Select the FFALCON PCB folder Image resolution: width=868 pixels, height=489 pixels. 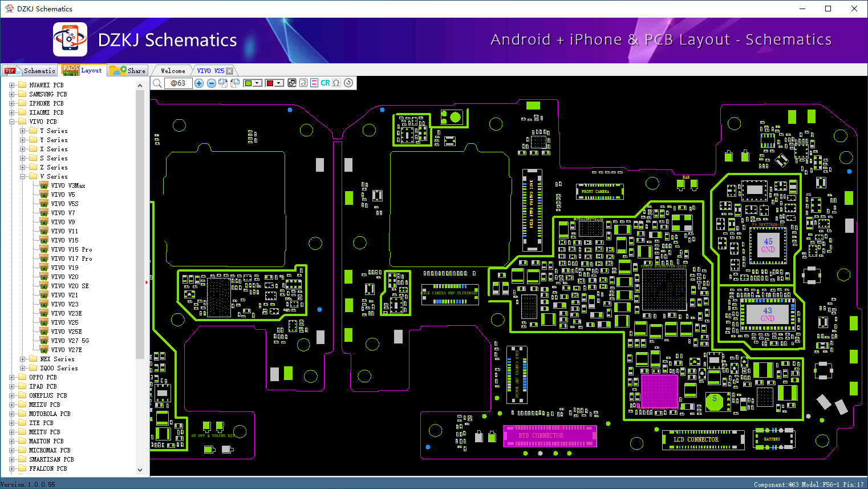(48, 468)
